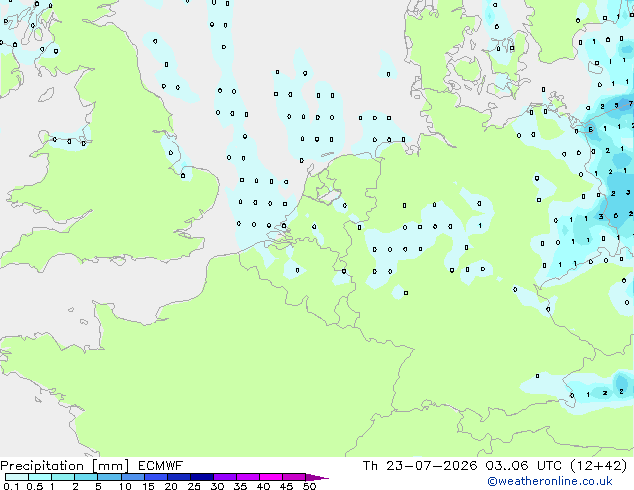Click the 30–35 mm purple legend swatch
The height and width of the screenshot is (490, 634).
pyautogui.click(x=225, y=477)
